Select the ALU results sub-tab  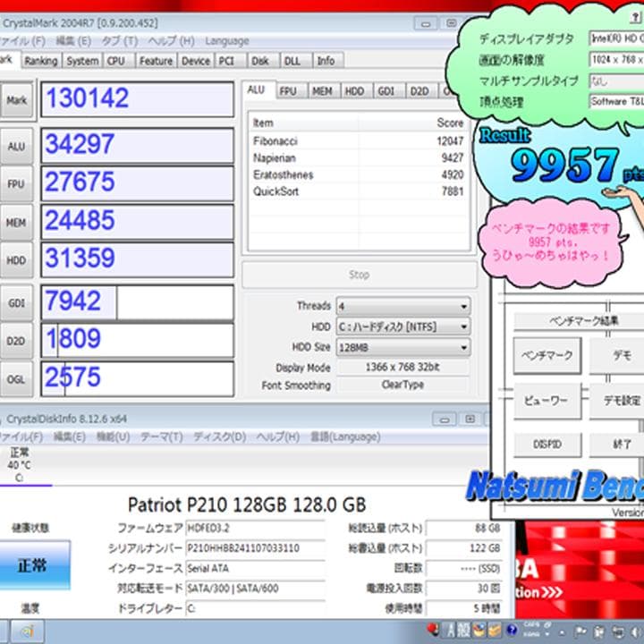[x=258, y=90]
